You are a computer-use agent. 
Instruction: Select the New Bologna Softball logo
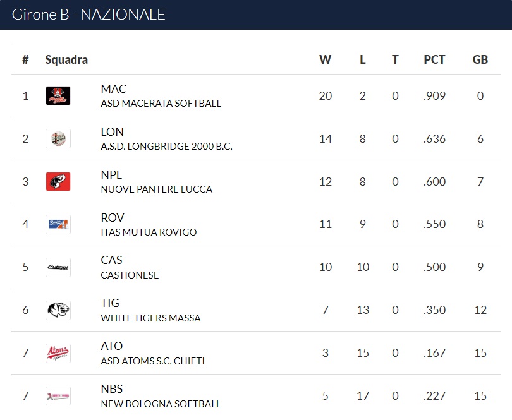click(x=58, y=396)
